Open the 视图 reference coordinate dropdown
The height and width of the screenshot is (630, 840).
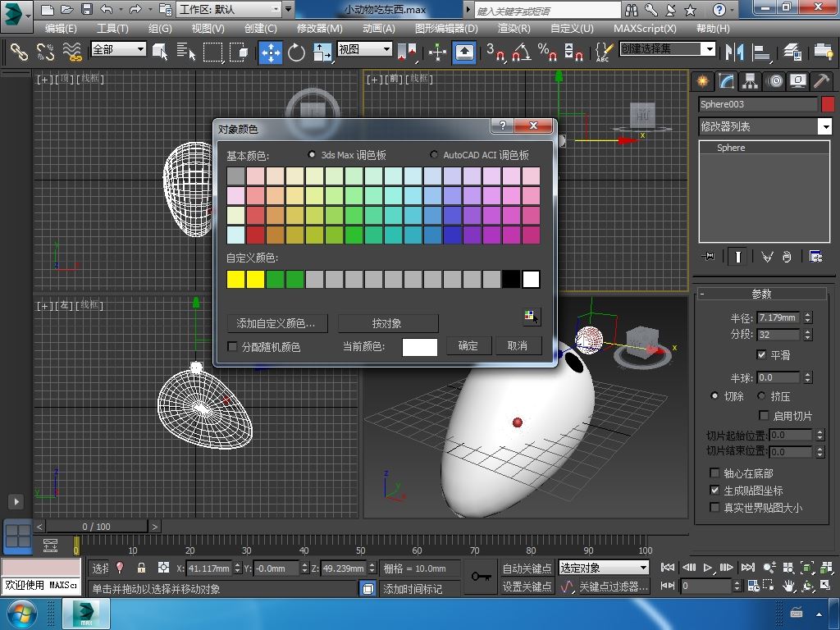364,49
